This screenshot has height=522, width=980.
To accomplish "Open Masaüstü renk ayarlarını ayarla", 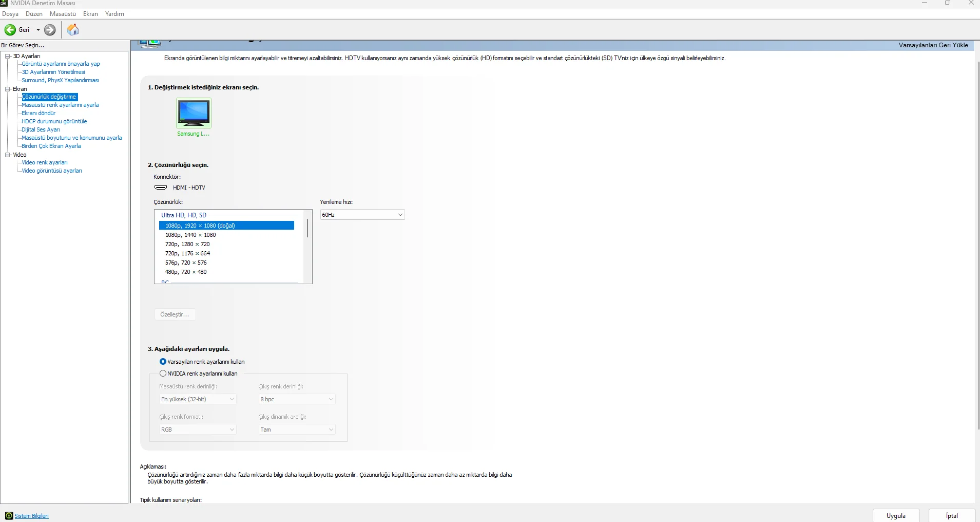I will coord(60,105).
